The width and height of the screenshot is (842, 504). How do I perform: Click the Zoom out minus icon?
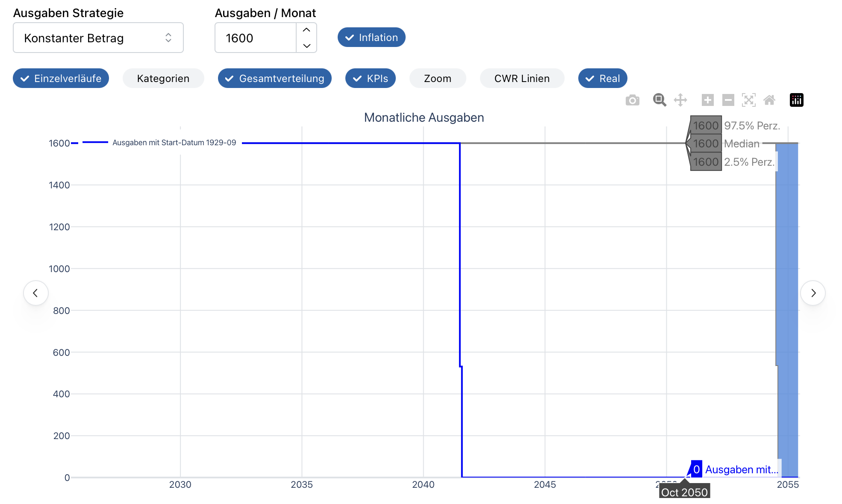tap(728, 100)
